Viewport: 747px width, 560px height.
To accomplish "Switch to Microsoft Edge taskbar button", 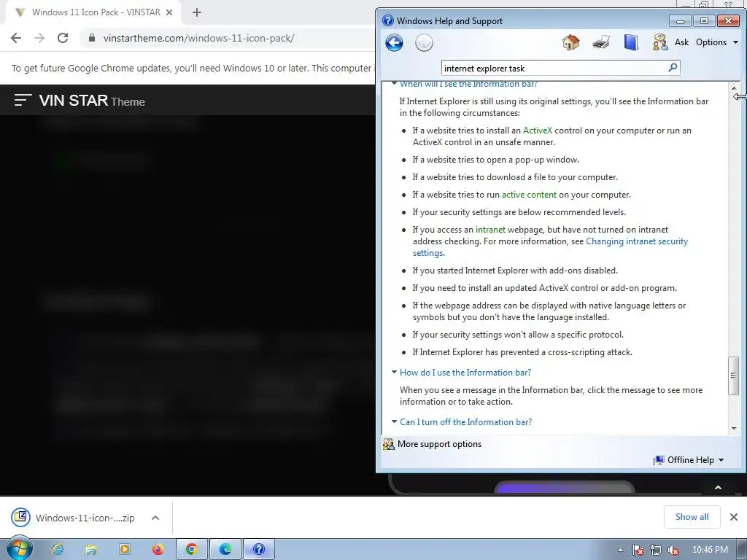I will pos(225,550).
